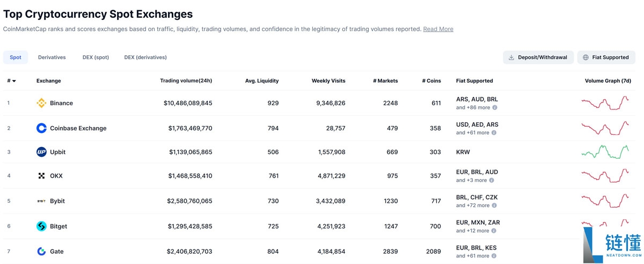
Task: Click the OKX logo icon
Action: (41, 176)
